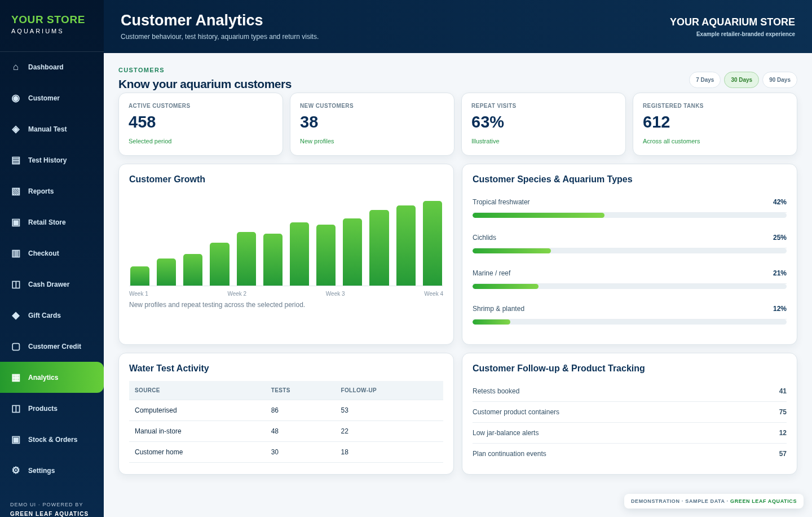Open the Reports menu item

[x=52, y=191]
